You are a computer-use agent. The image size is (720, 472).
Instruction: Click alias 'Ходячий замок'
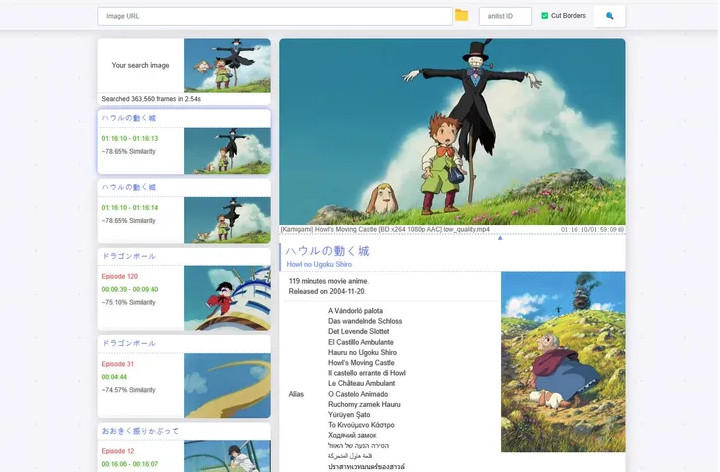click(352, 435)
